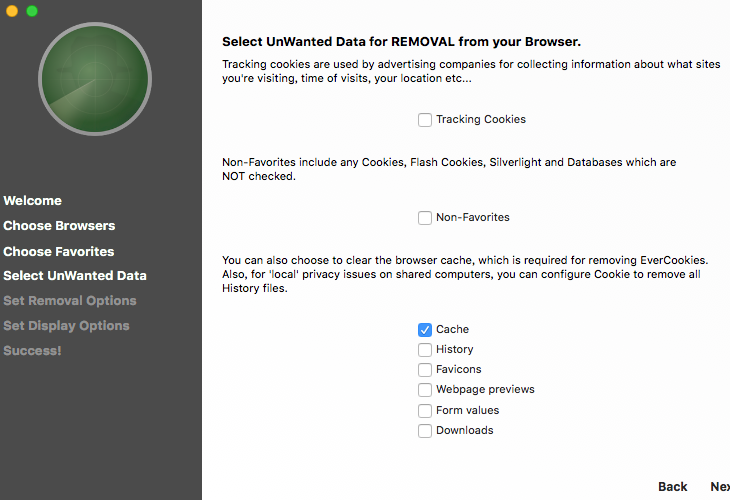Jump to Choose Favorites step

[x=59, y=251]
